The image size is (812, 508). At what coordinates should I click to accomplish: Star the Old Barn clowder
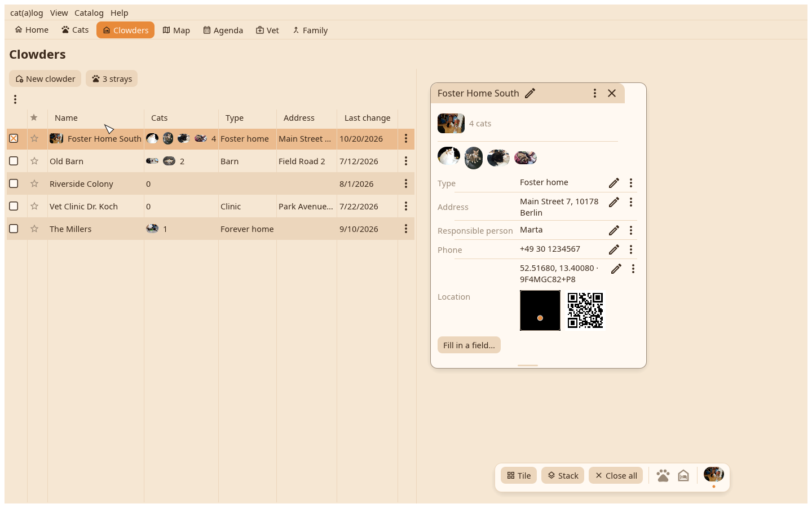(x=34, y=161)
